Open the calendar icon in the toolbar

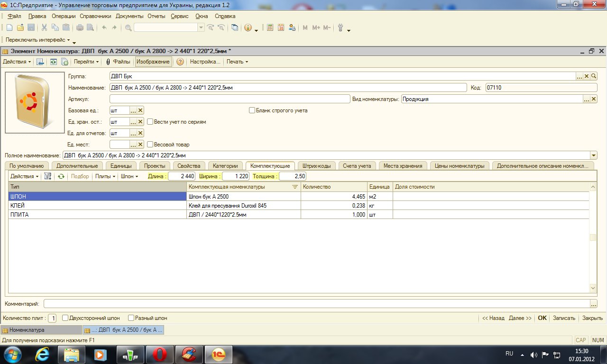click(x=281, y=27)
